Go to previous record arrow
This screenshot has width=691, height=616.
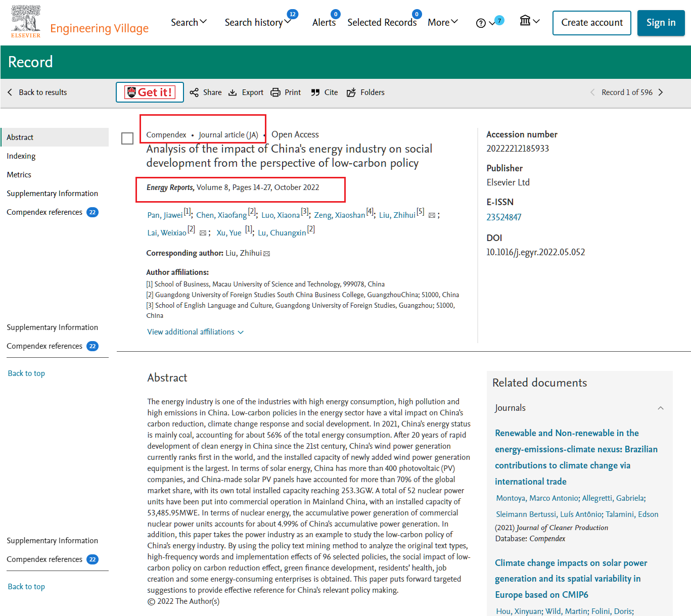click(592, 92)
